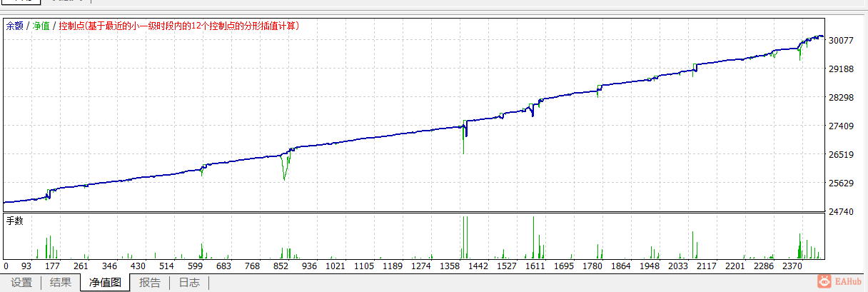Click the 1274 trade-number label
The width and height of the screenshot is (868, 292).
(x=422, y=266)
